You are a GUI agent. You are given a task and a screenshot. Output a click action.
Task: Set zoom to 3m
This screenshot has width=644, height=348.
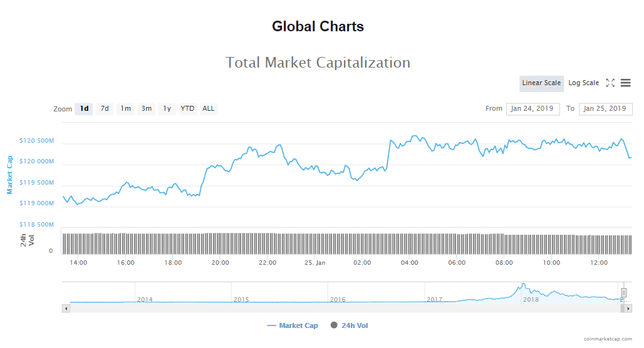pos(146,109)
